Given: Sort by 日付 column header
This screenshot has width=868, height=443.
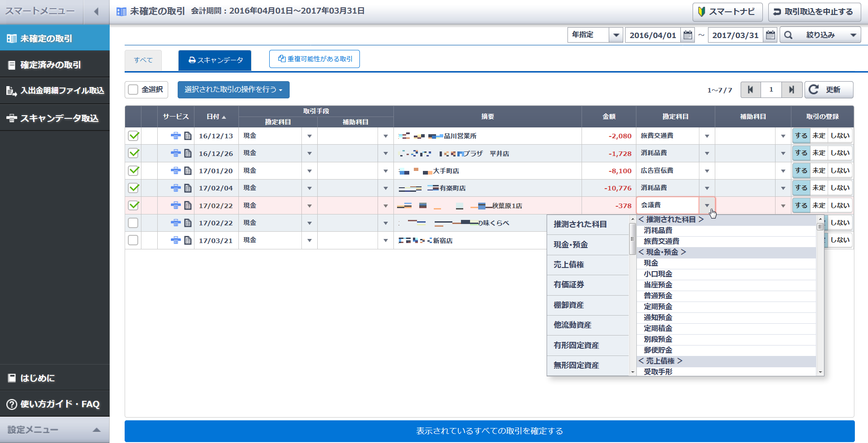Looking at the screenshot, I should (x=216, y=117).
